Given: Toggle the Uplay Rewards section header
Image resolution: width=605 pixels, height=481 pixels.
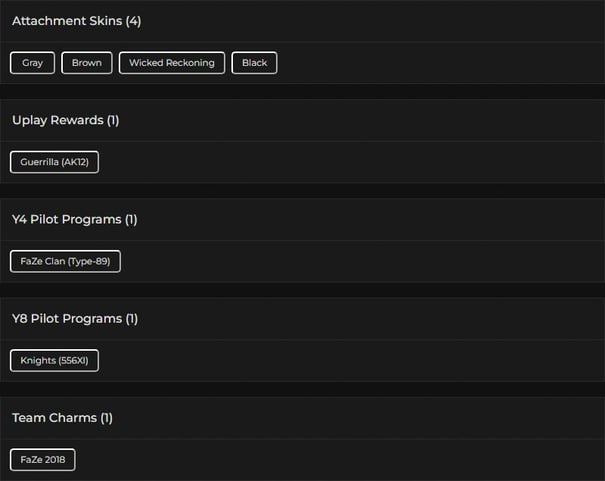Looking at the screenshot, I should tap(57, 120).
